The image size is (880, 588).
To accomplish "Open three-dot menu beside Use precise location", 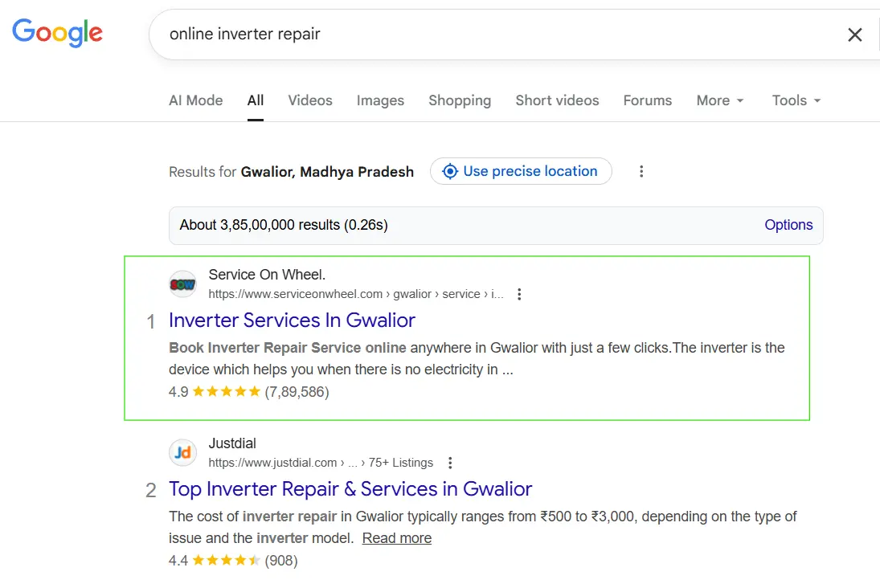I will click(641, 171).
